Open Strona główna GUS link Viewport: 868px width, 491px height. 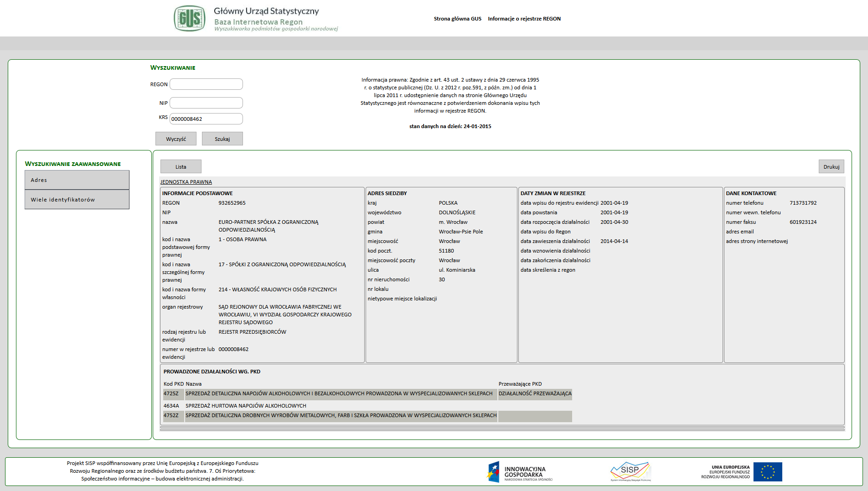[x=457, y=19]
